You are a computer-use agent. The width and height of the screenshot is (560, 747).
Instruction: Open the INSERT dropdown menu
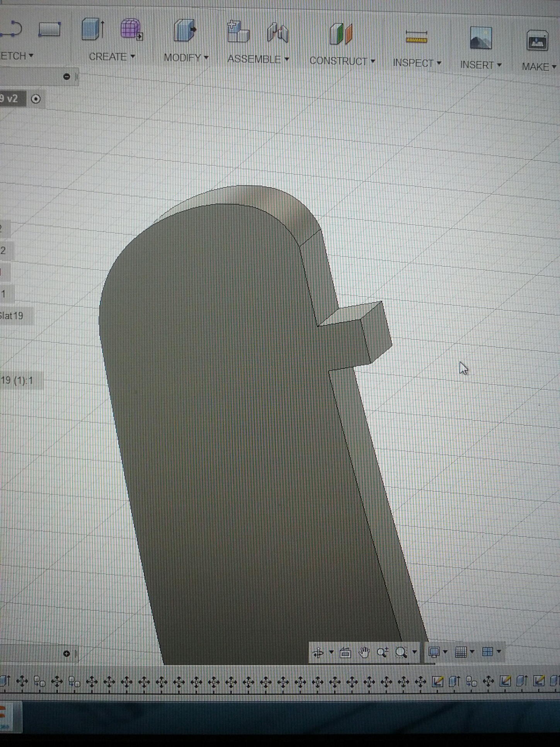click(x=481, y=65)
